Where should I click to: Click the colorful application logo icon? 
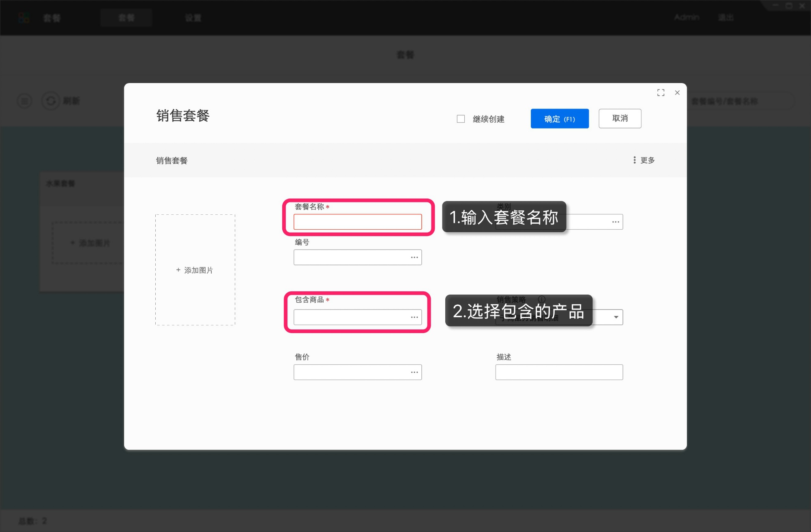coord(24,17)
